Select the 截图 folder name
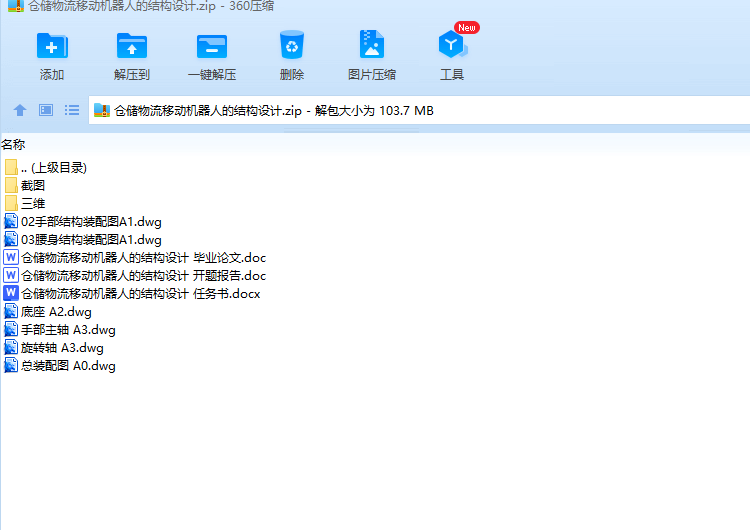Image resolution: width=750 pixels, height=530 pixels. tap(33, 185)
